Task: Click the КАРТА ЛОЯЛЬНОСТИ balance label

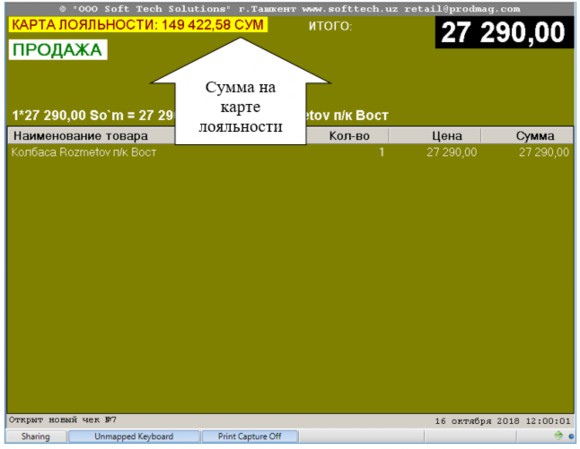Action: [x=138, y=25]
